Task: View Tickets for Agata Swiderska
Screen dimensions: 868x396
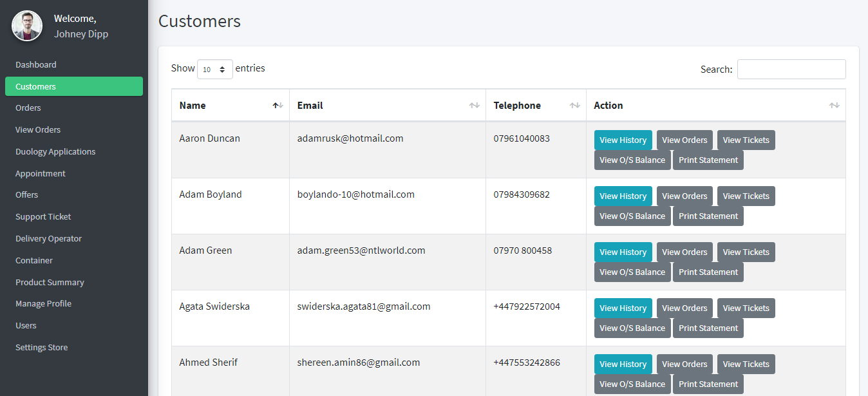Action: [x=746, y=308]
